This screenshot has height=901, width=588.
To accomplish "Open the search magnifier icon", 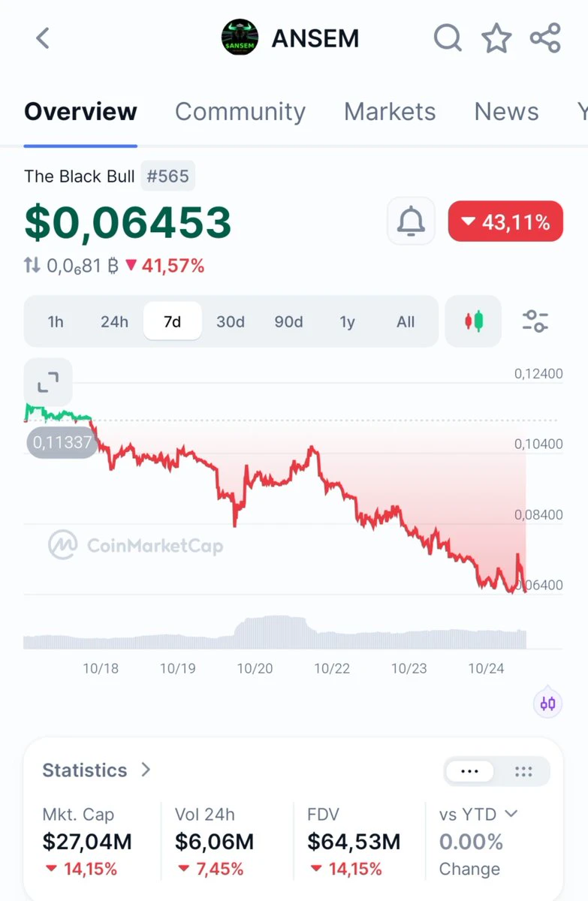I will click(x=448, y=38).
